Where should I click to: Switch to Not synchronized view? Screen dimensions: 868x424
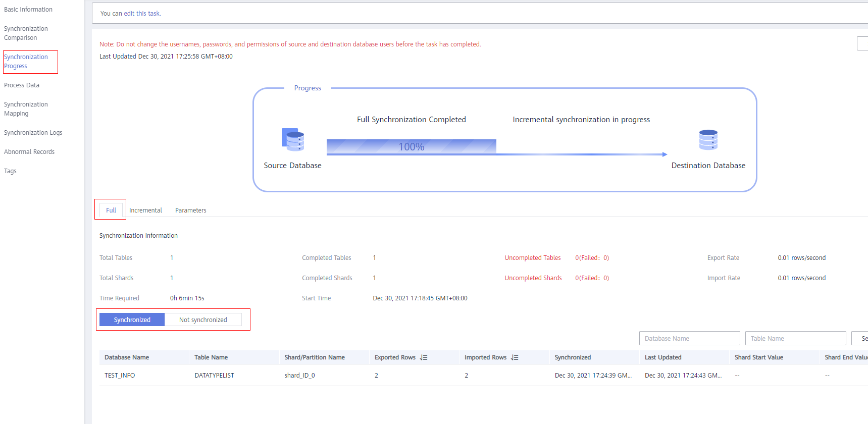[203, 320]
